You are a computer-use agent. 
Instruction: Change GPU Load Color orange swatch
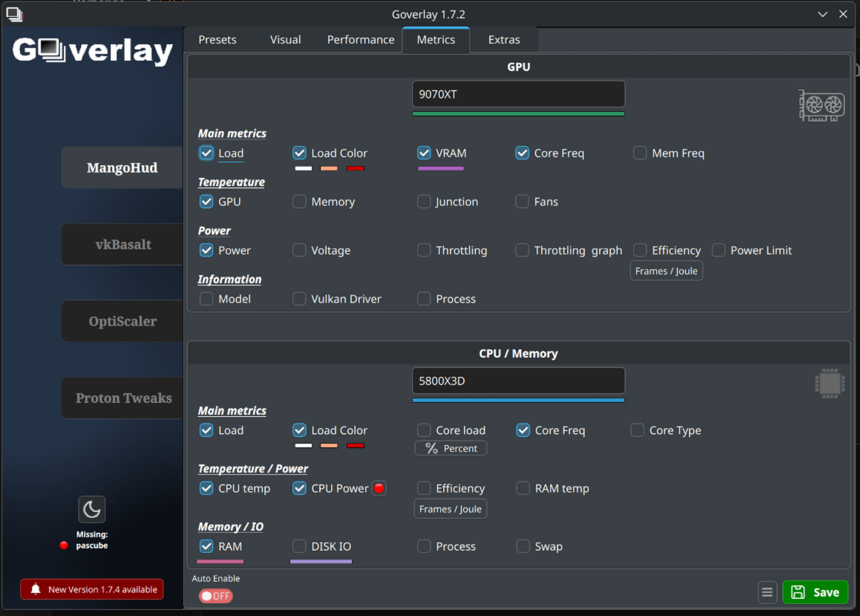point(329,168)
